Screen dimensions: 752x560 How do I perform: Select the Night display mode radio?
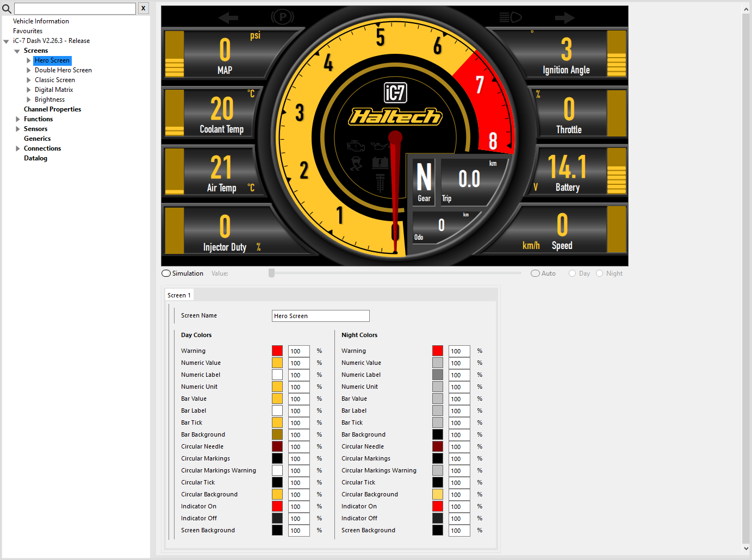tap(599, 273)
